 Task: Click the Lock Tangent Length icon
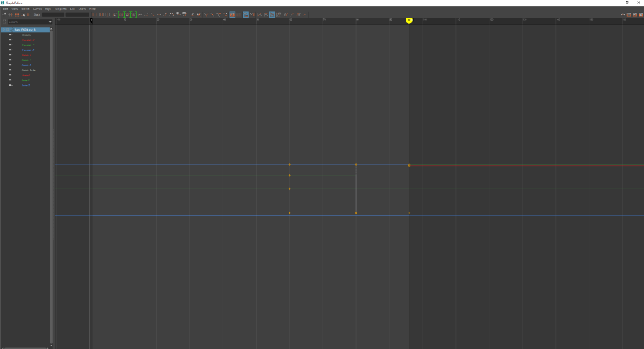point(225,14)
